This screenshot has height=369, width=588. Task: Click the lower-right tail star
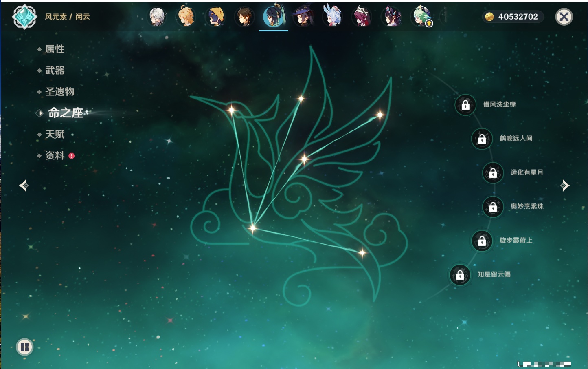[x=362, y=253]
